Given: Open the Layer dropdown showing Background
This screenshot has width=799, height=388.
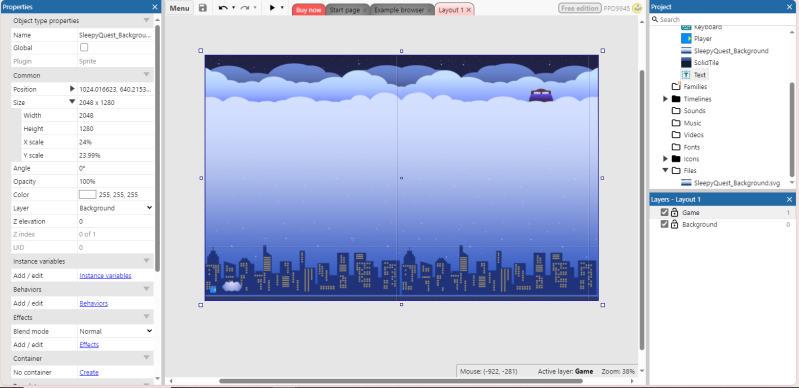Looking at the screenshot, I should (116, 208).
